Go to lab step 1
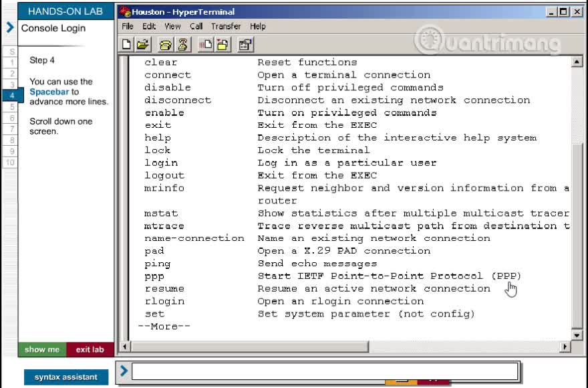 (11, 62)
